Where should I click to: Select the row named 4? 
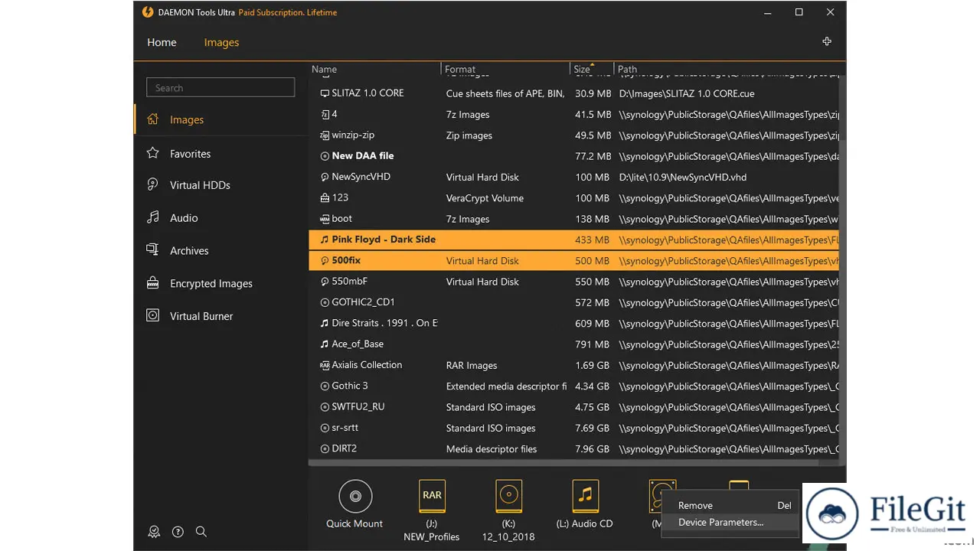(573, 115)
